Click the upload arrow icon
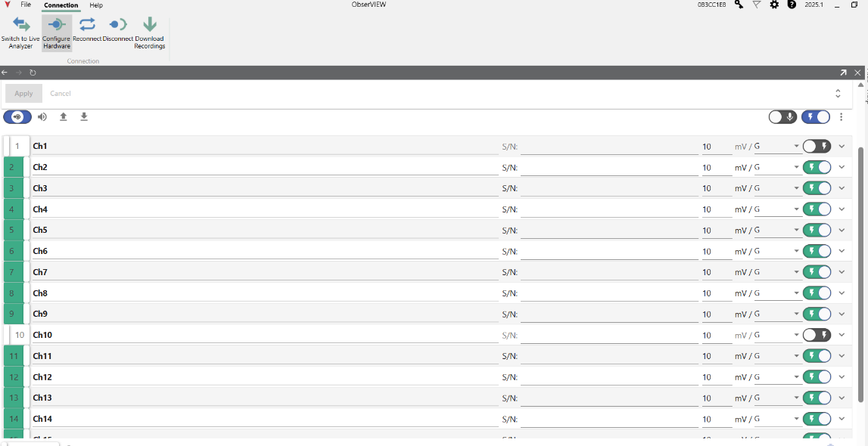 [64, 116]
